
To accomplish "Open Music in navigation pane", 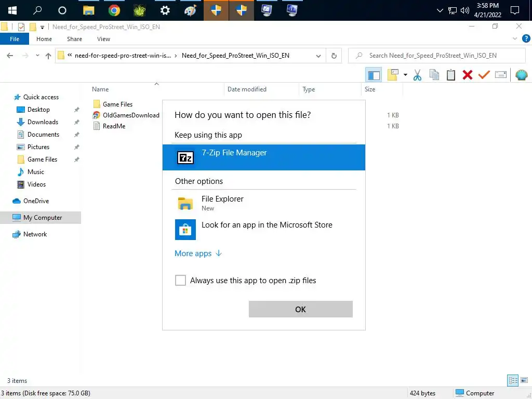I will point(36,171).
